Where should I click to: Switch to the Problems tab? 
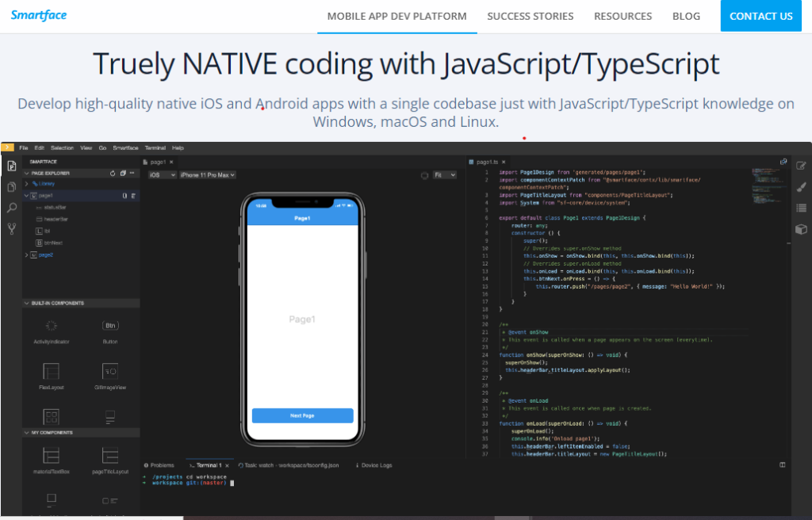(x=159, y=465)
